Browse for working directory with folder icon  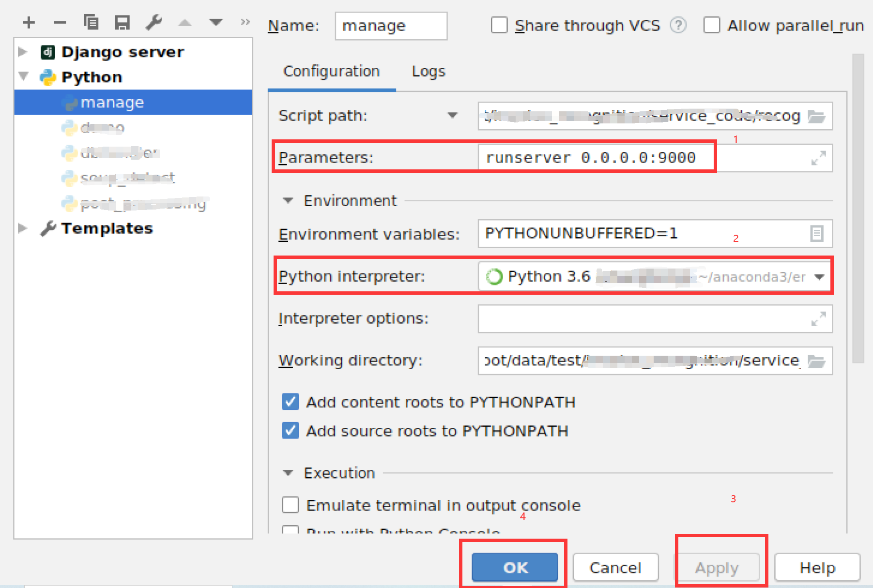[x=816, y=361]
